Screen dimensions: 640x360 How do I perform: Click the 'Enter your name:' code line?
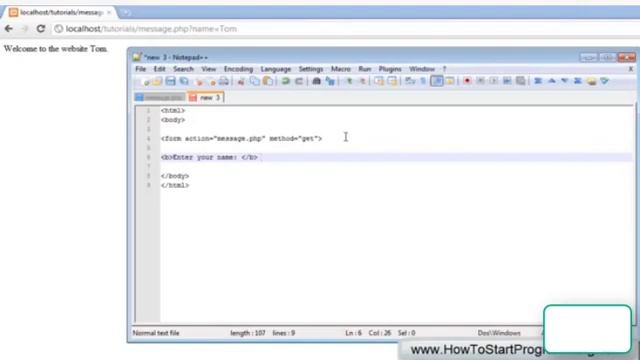209,157
